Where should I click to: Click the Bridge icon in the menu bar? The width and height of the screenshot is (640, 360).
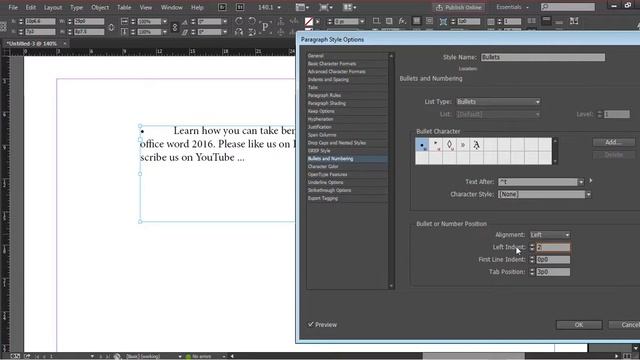pos(222,7)
